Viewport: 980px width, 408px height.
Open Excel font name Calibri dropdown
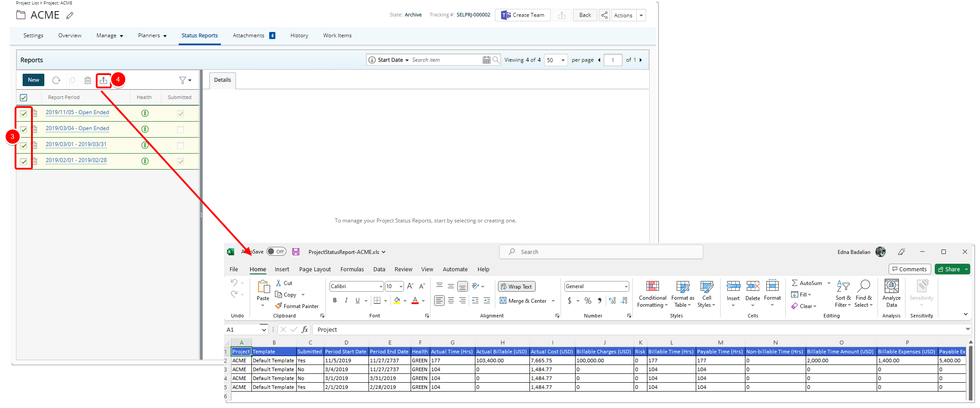point(380,286)
